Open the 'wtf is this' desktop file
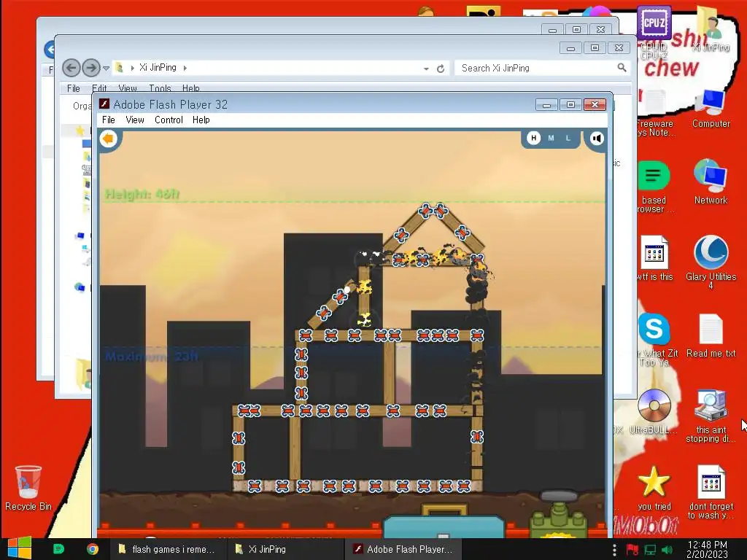Screen dimensions: 747x560 tap(654, 259)
